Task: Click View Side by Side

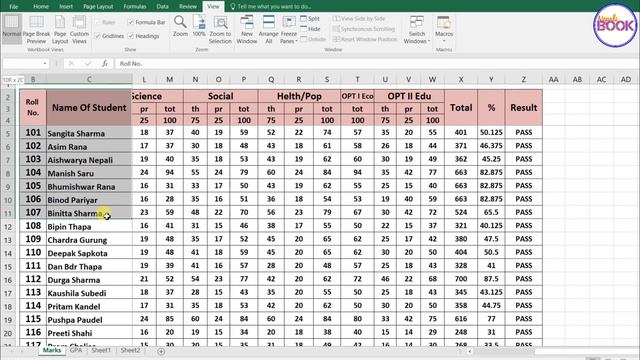Action: pos(359,18)
